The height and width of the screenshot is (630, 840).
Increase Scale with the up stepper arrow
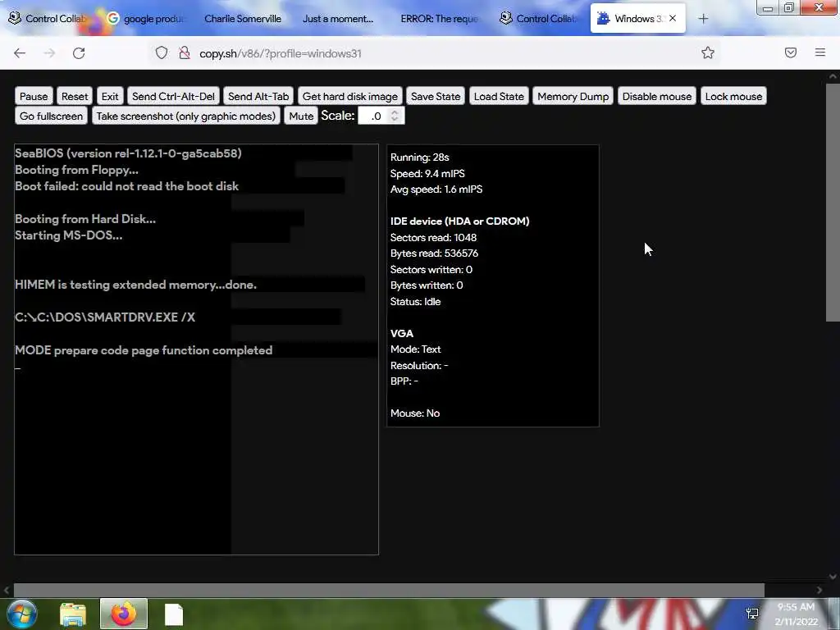pos(395,112)
